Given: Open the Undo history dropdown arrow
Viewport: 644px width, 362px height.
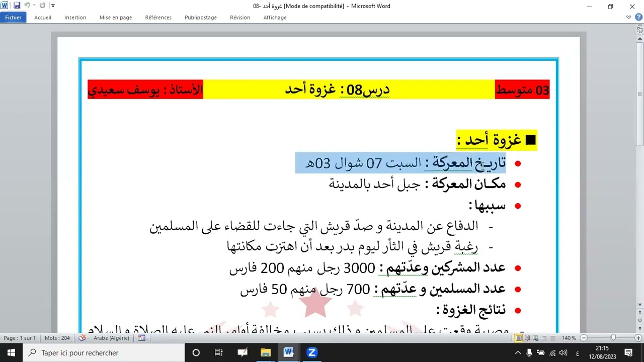Looking at the screenshot, I should pyautogui.click(x=34, y=6).
